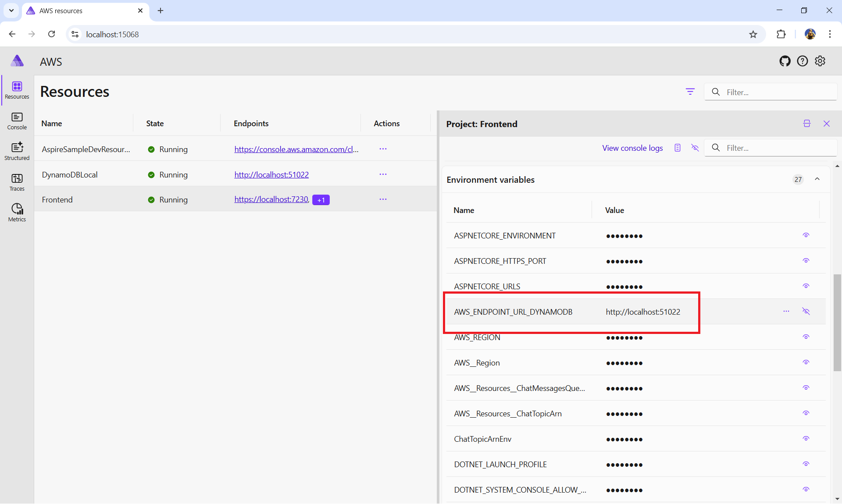Open the Metrics page in sidebar
The height and width of the screenshot is (504, 842).
point(17,213)
